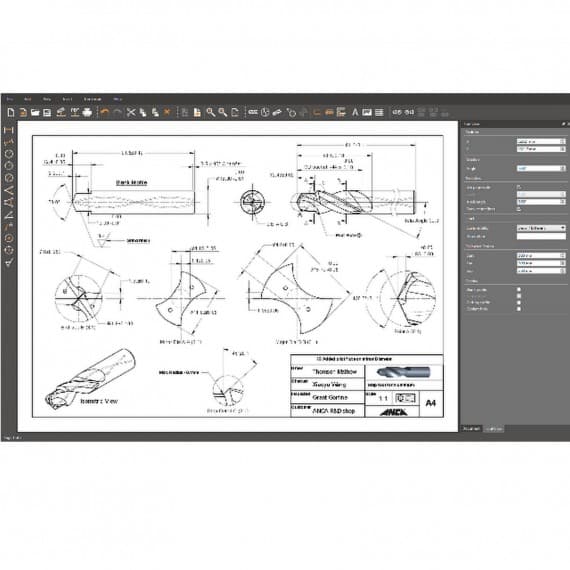Viewport: 570px width, 570px height.
Task: Choose the table-style icon left of the A tool
Action: tap(341, 112)
